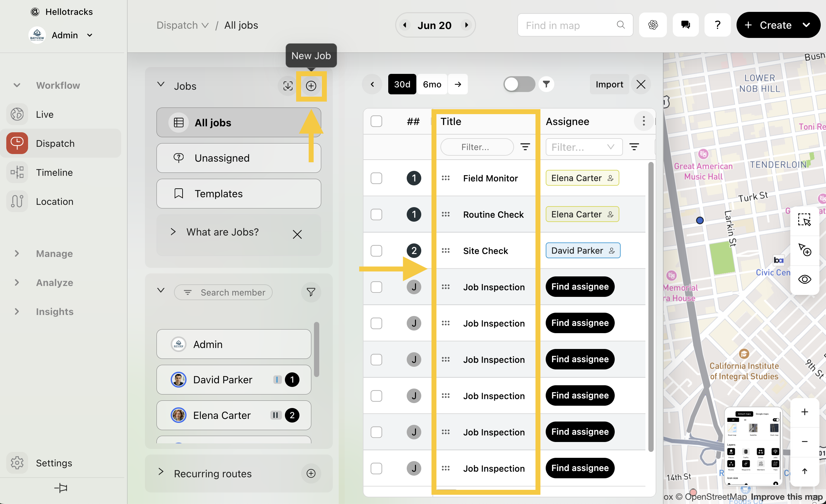Open Dispatch in sidebar
Screen dimensions: 826x504
coord(61,143)
